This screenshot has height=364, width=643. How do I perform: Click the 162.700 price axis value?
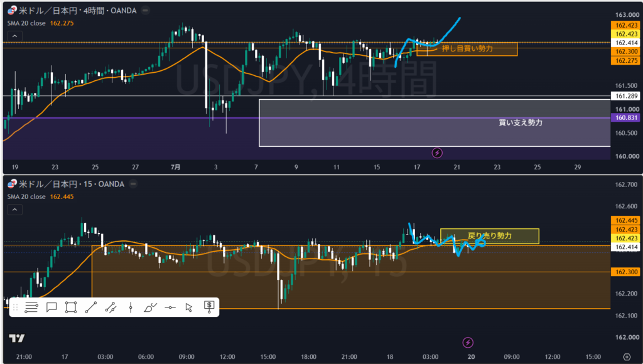[x=626, y=185]
